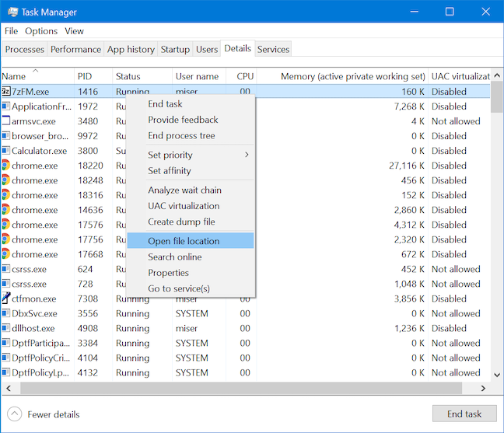This screenshot has height=433, width=504.
Task: Toggle UAC virtualization menu entry
Action: pyautogui.click(x=191, y=206)
